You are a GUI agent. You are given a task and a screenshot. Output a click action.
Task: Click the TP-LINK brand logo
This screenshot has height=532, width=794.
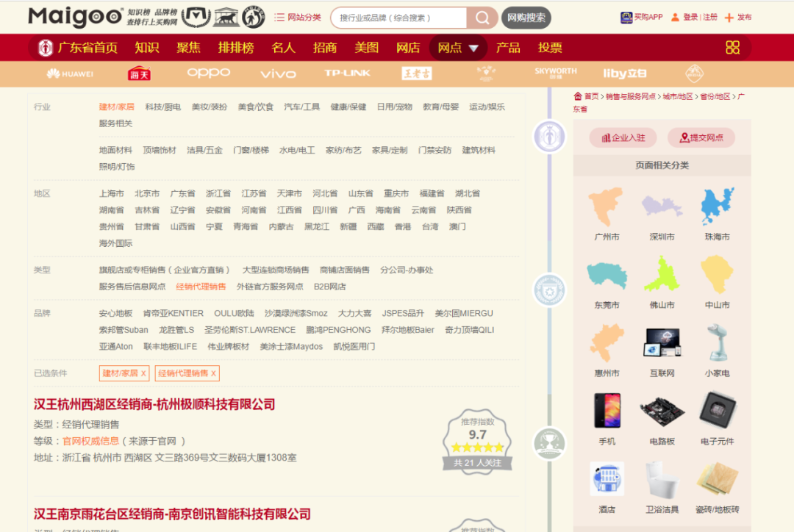pyautogui.click(x=347, y=73)
